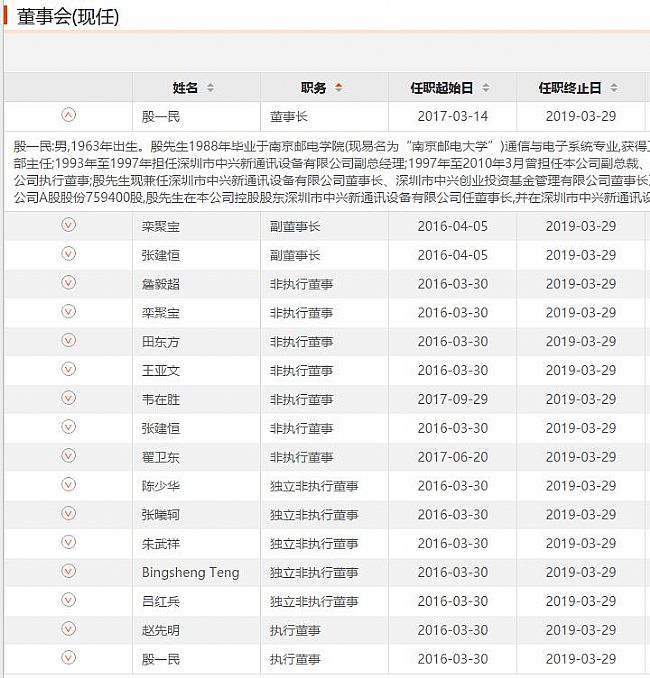Click the name 吕红兵
The image size is (650, 678).
click(x=160, y=602)
